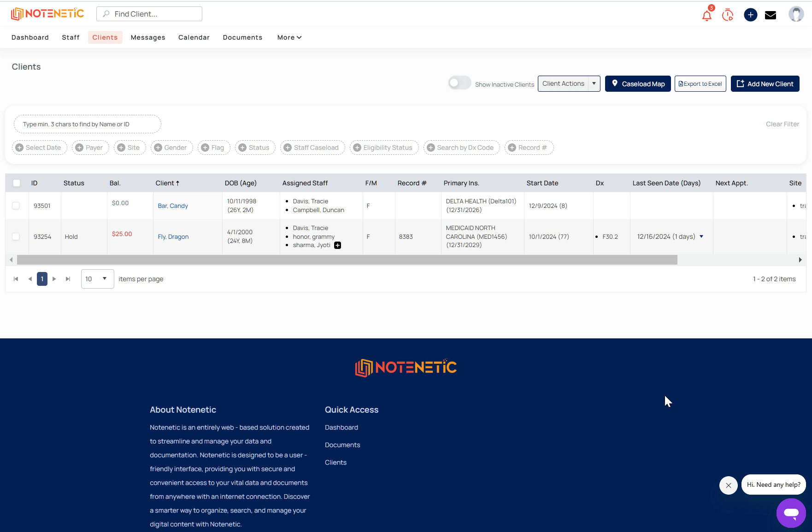Screen dimensions: 812x532
Task: Open the Caseload Map
Action: point(638,84)
